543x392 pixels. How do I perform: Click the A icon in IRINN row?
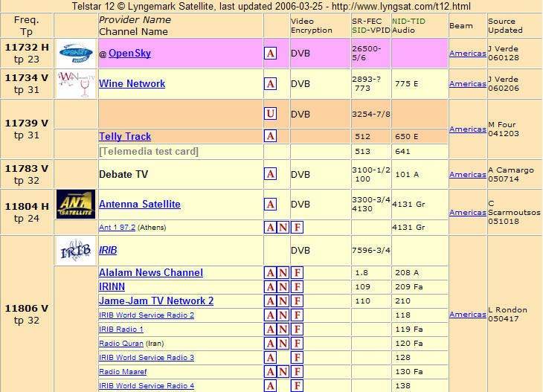[271, 287]
